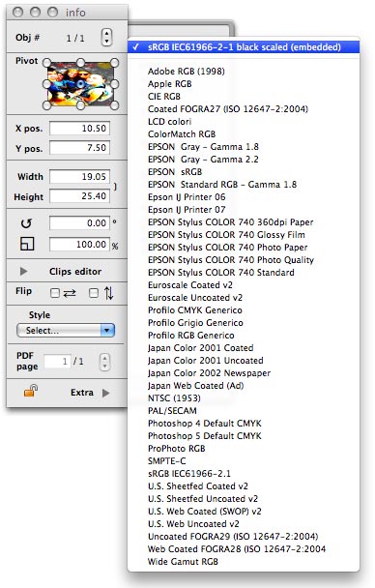Toggle the orange padlock lock icon
The image size is (375, 588).
click(x=31, y=391)
